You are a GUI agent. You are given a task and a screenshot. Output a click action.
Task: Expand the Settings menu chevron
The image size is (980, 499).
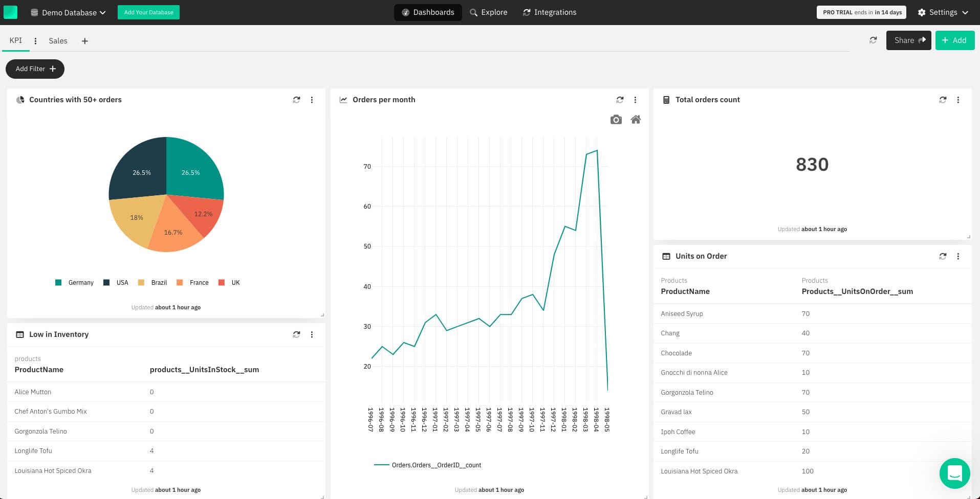[x=966, y=12]
